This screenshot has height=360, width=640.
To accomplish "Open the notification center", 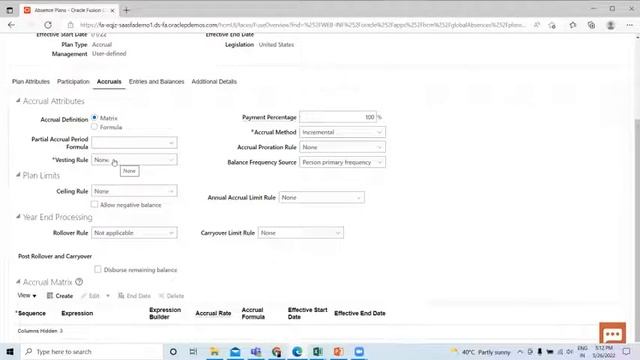I will 627,351.
